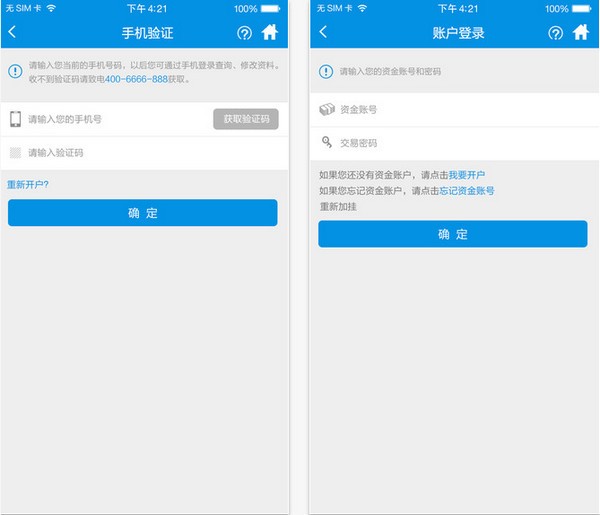
Task: Tap the Wi-Fi icon in the right status bar
Action: pyautogui.click(x=362, y=8)
